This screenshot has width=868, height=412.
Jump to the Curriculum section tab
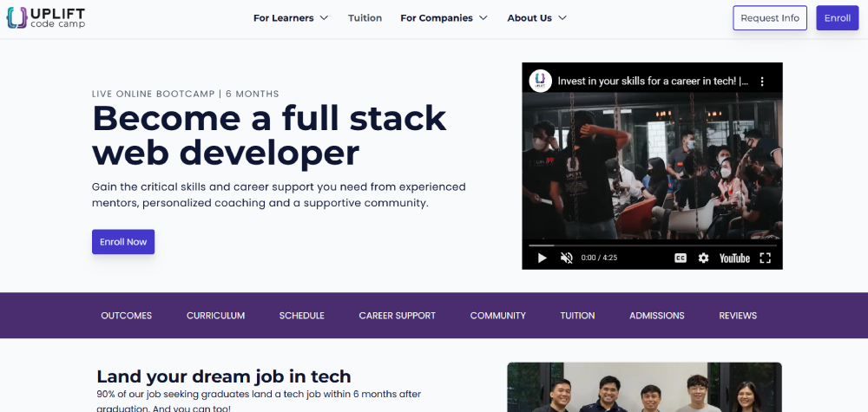coord(215,316)
